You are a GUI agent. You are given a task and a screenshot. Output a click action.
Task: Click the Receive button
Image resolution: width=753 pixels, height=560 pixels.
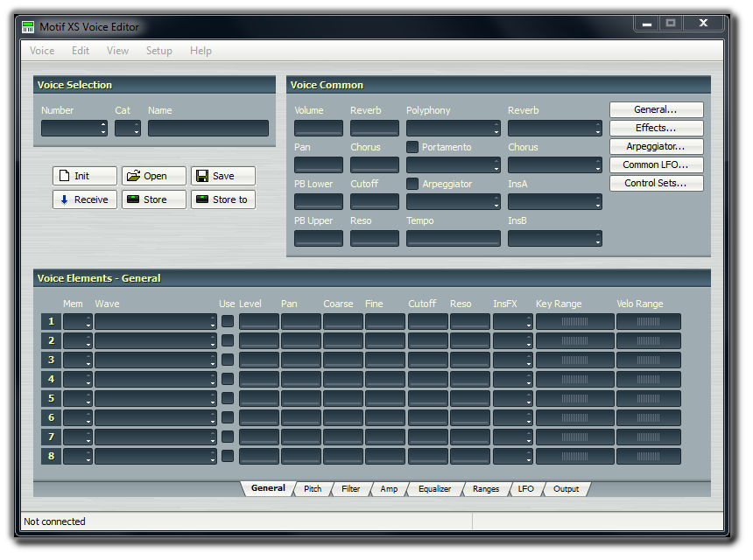[x=85, y=199]
